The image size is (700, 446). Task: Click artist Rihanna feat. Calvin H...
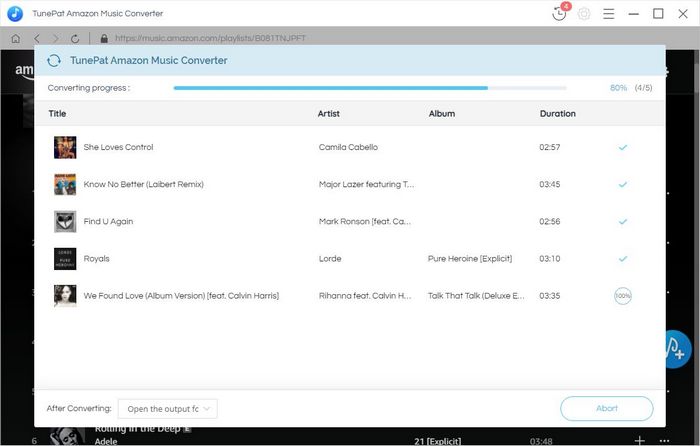(365, 296)
